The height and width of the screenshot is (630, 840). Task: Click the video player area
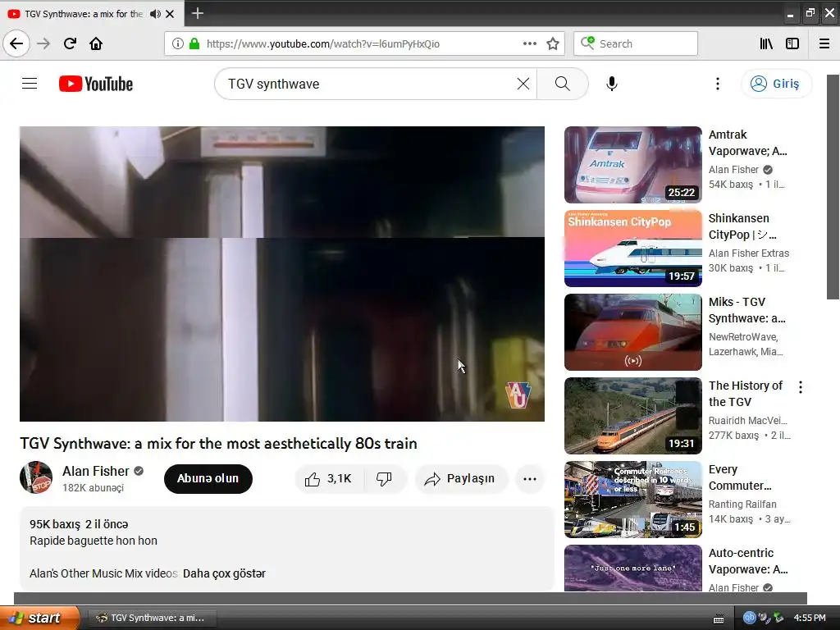[x=282, y=274]
